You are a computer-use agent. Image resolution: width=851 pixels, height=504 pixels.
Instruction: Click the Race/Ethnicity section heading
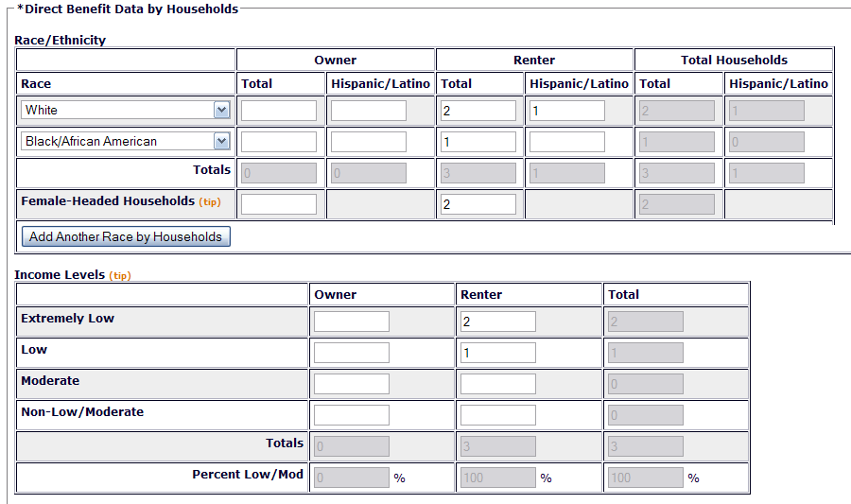pos(61,40)
